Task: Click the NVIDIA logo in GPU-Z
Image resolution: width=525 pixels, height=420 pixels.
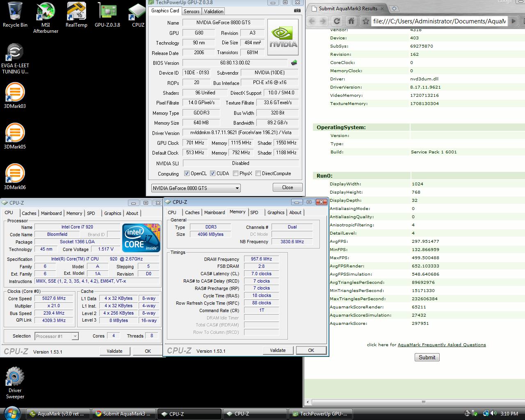Action: click(x=283, y=37)
